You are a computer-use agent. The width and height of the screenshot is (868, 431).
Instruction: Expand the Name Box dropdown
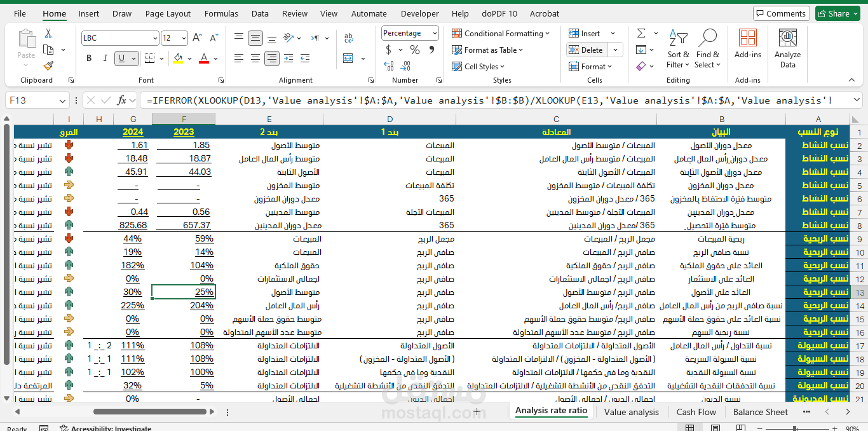pyautogui.click(x=62, y=100)
